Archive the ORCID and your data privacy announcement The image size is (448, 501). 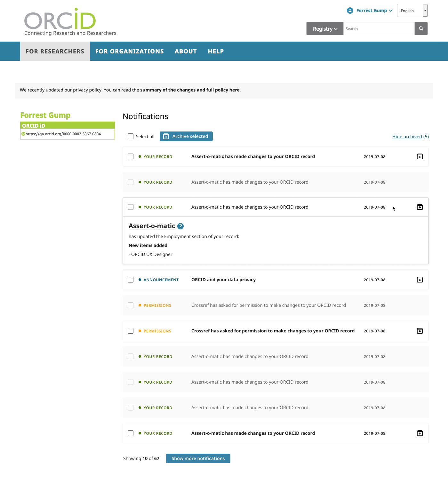420,280
